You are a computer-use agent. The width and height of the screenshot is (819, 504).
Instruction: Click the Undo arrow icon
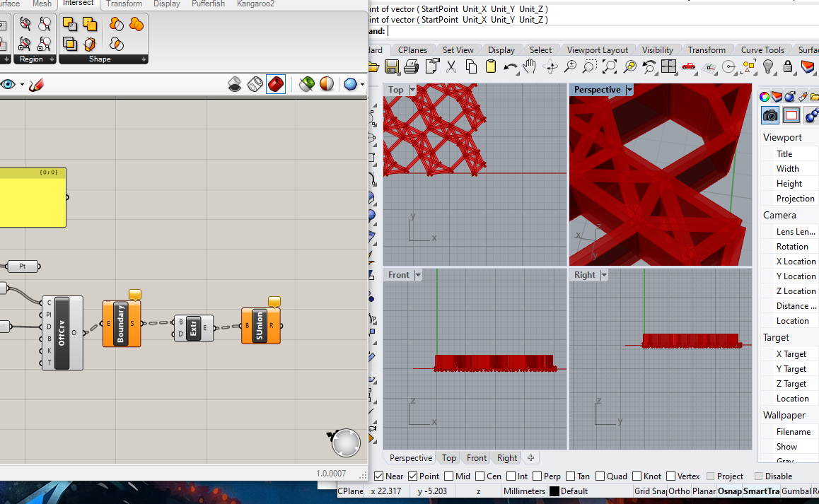tap(511, 67)
